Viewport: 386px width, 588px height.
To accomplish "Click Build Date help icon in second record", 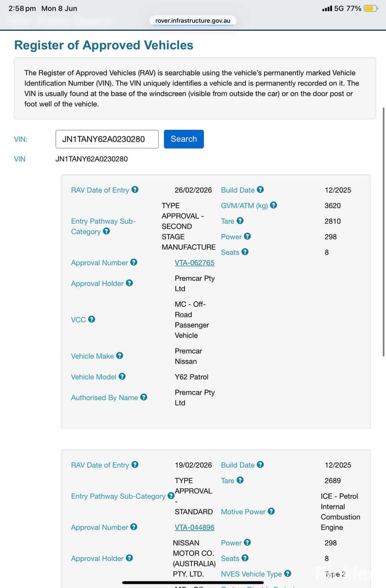I will click(x=260, y=465).
